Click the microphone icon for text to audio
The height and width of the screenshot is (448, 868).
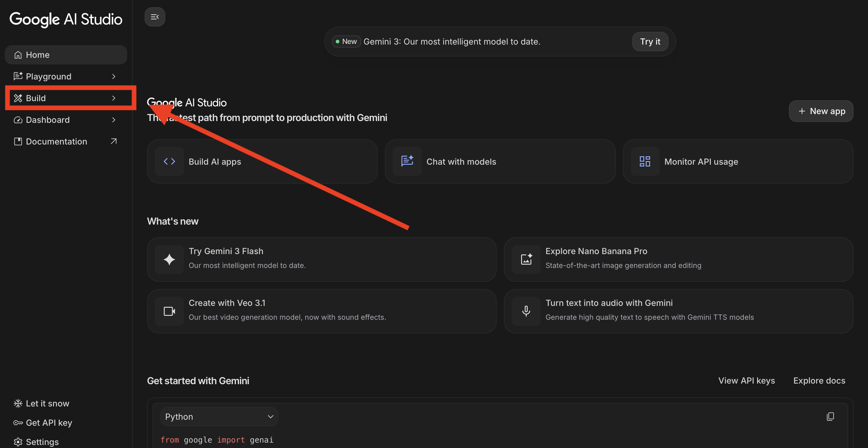pyautogui.click(x=526, y=311)
